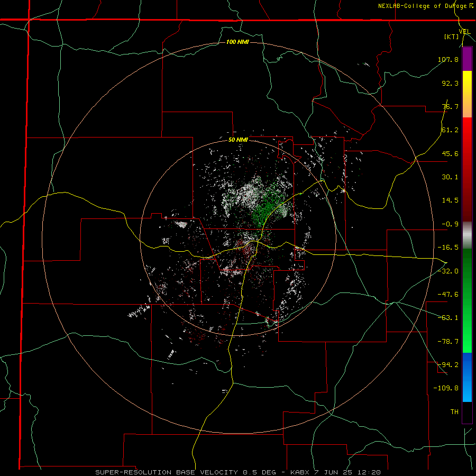Click the VEL legend title
Image resolution: width=476 pixels, height=476 pixels.
pos(464,32)
